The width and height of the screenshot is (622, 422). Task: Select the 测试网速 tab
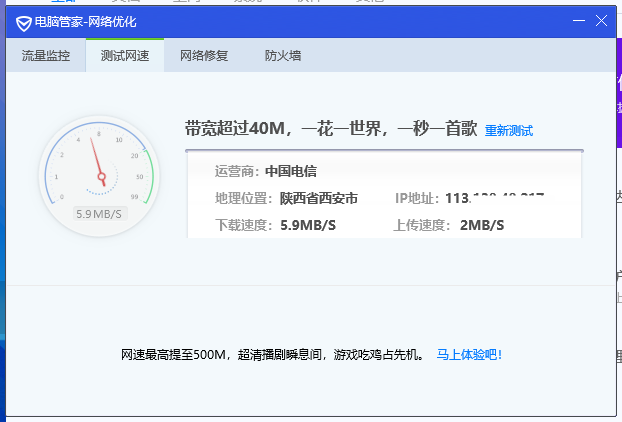point(125,56)
